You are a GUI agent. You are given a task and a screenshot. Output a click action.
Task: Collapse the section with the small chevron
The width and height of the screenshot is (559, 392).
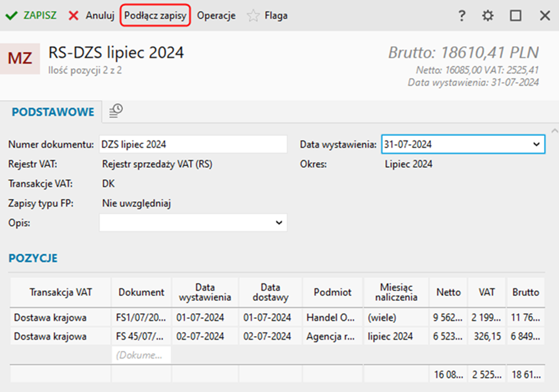pyautogui.click(x=554, y=131)
